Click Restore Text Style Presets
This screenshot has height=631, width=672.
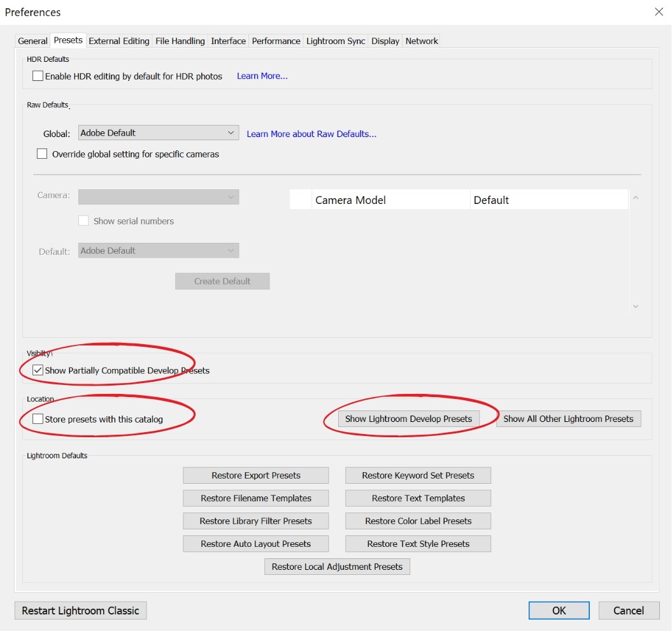(418, 544)
